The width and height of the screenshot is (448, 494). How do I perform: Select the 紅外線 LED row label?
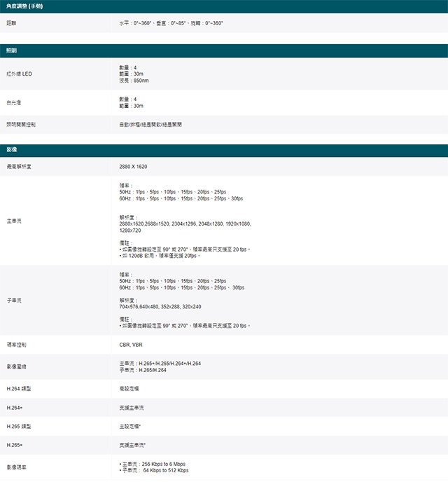tap(19, 74)
